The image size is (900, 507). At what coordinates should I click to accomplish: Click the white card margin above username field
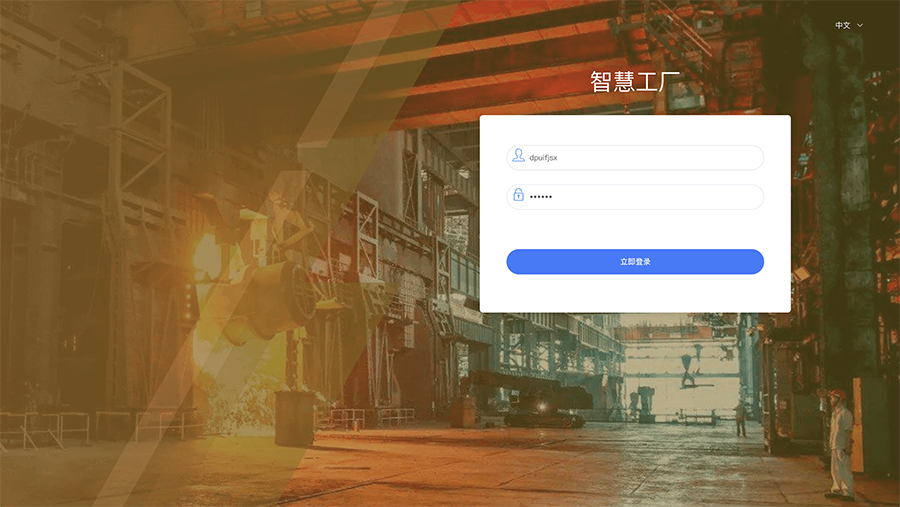635,130
